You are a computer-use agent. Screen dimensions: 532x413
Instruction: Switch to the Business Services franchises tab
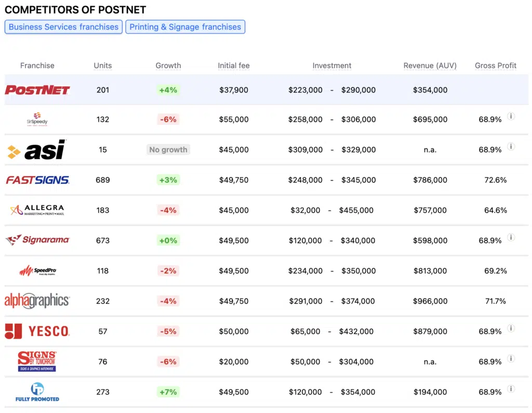pyautogui.click(x=63, y=27)
